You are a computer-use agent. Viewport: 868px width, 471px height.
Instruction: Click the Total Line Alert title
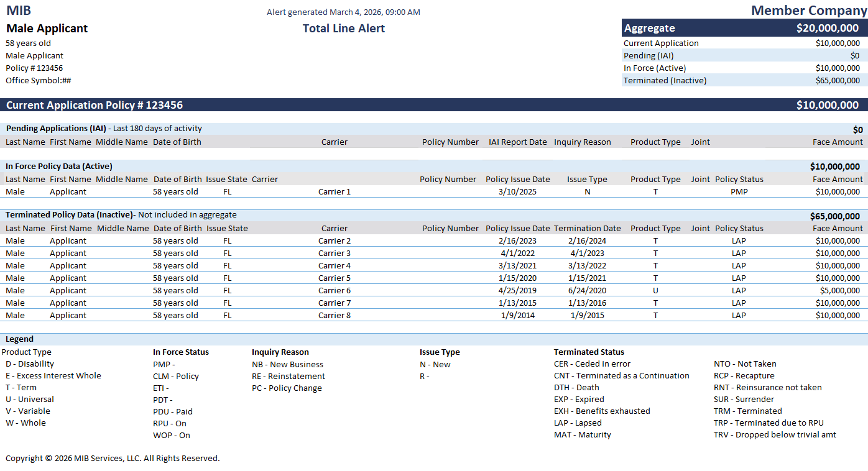pos(344,28)
